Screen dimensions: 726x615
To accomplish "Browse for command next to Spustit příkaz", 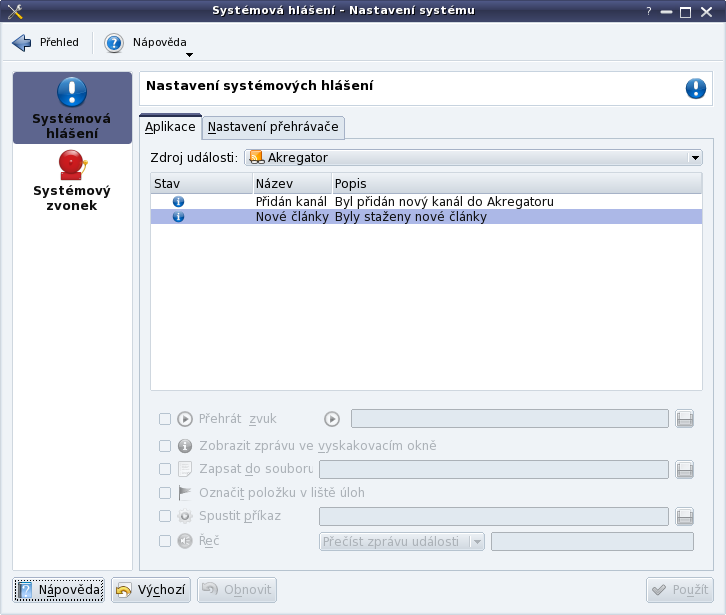I will pos(684,516).
